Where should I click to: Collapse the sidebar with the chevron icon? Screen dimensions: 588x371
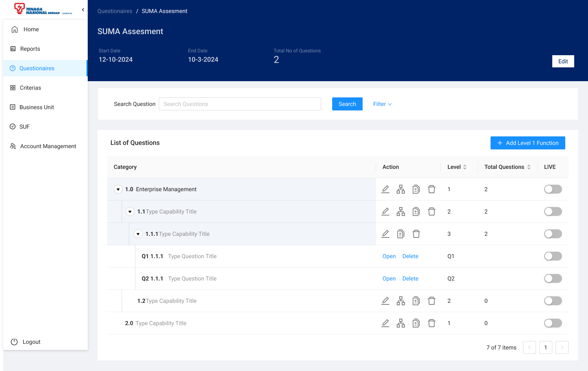point(83,10)
